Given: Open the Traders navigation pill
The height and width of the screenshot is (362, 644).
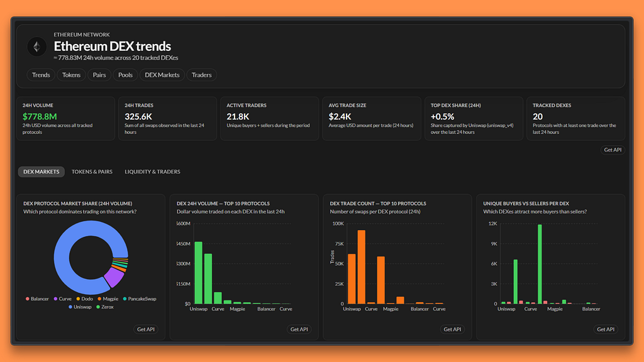Looking at the screenshot, I should tap(201, 75).
